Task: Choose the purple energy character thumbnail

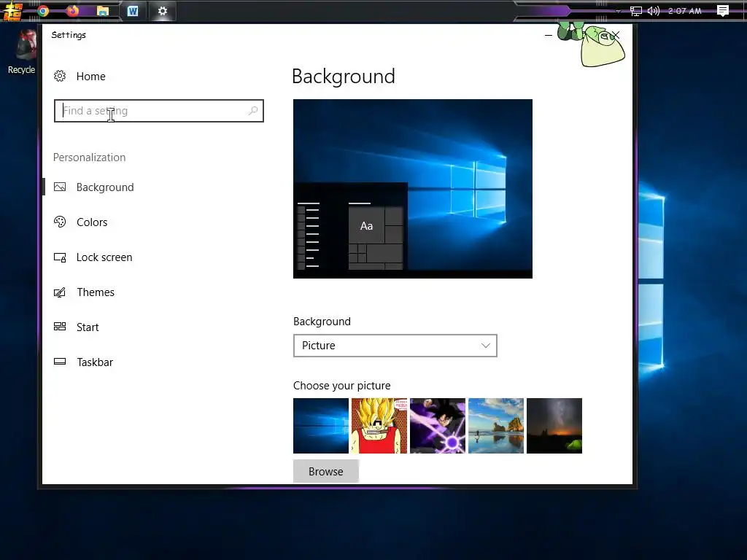Action: (438, 426)
